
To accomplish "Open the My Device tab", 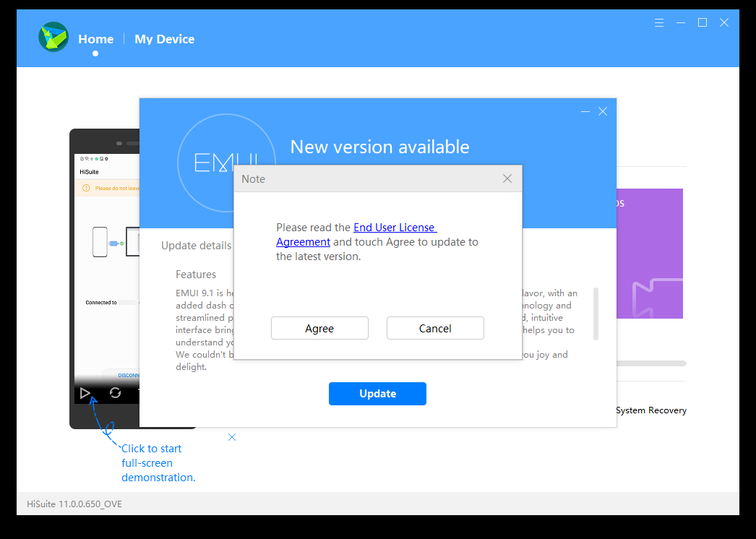I will pos(164,39).
